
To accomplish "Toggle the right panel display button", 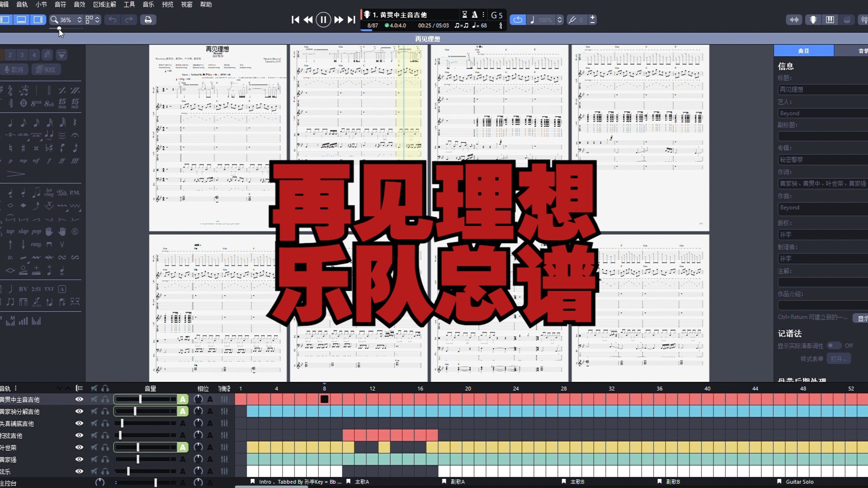I will pos(38,20).
